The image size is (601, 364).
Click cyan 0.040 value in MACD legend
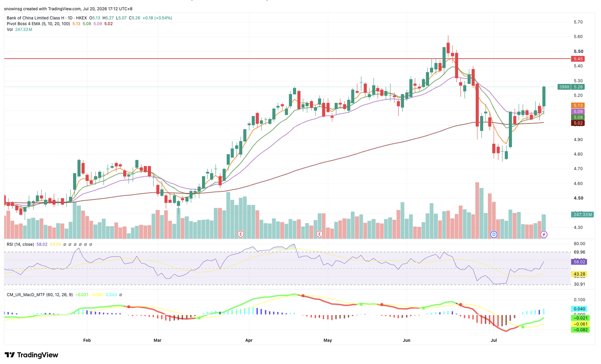111,295
